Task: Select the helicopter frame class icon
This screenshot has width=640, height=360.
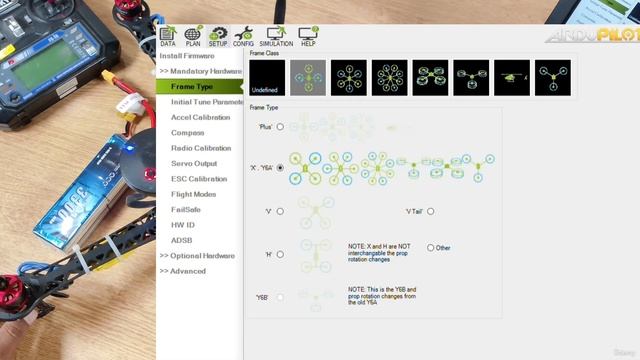Action: pos(512,78)
